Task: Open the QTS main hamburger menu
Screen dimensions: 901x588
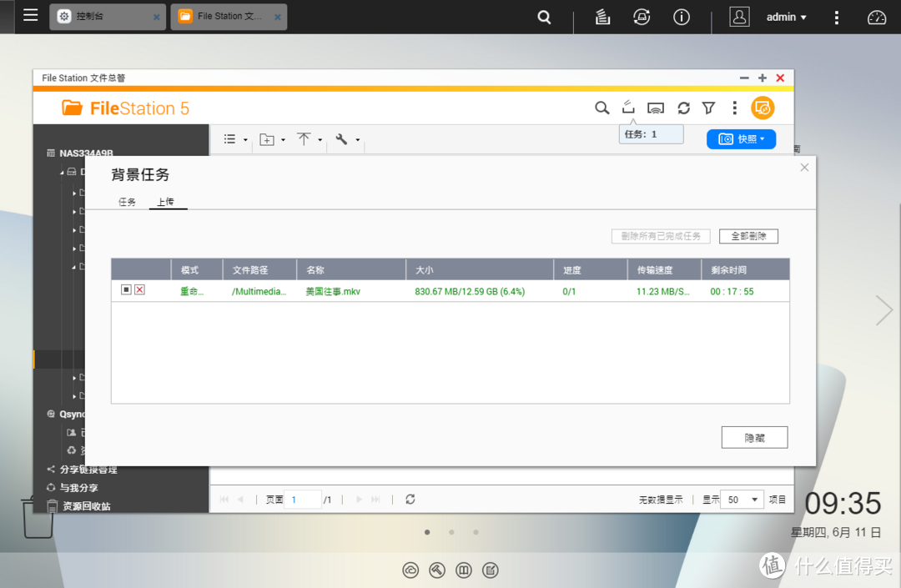Action: 31,16
